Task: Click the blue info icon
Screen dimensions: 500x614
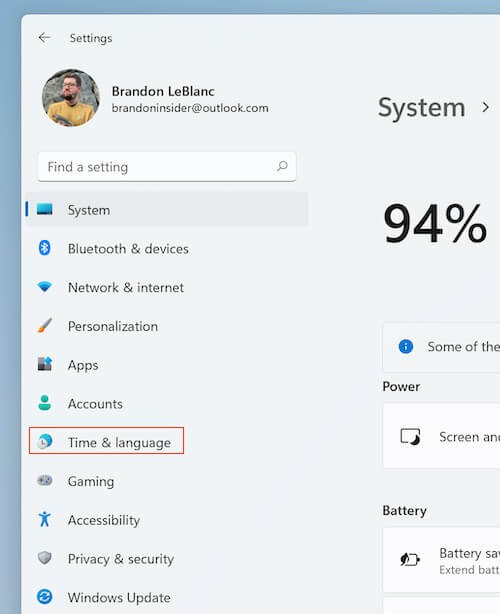Action: pyautogui.click(x=406, y=346)
